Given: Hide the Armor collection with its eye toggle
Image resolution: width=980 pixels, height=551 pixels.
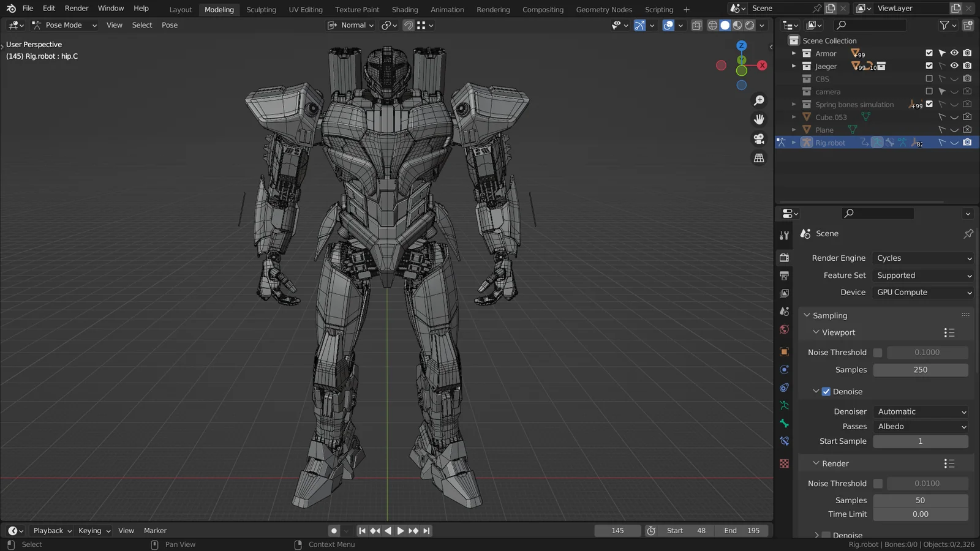Looking at the screenshot, I should click(x=954, y=53).
